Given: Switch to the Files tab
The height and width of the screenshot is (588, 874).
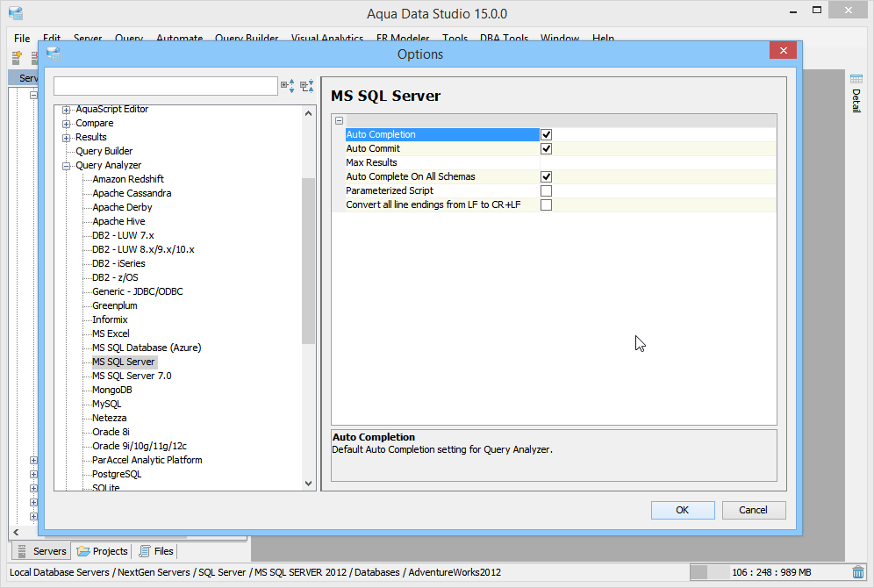Looking at the screenshot, I should (156, 550).
